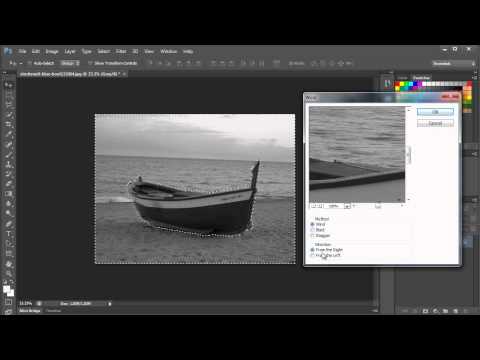
Task: Choose the Wind method radio button
Action: 312,224
